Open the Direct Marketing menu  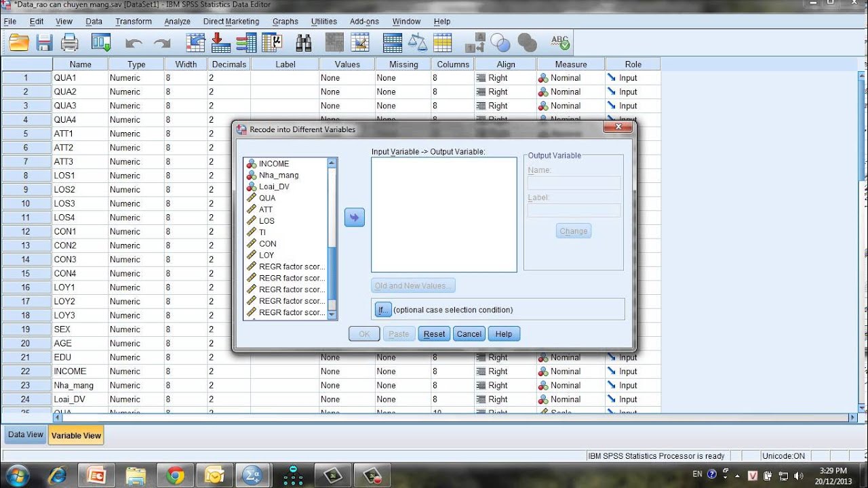(231, 22)
